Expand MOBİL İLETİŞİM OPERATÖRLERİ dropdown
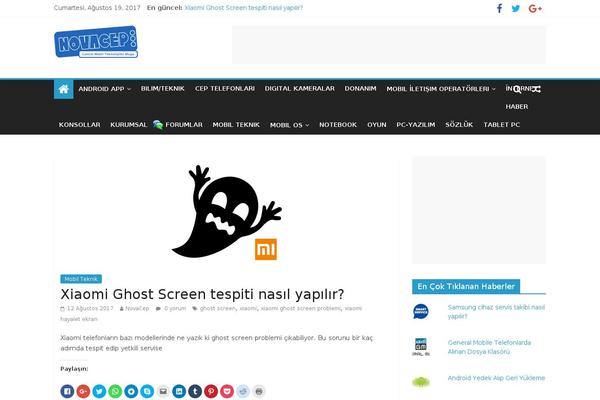The height and width of the screenshot is (400, 600). [441, 89]
